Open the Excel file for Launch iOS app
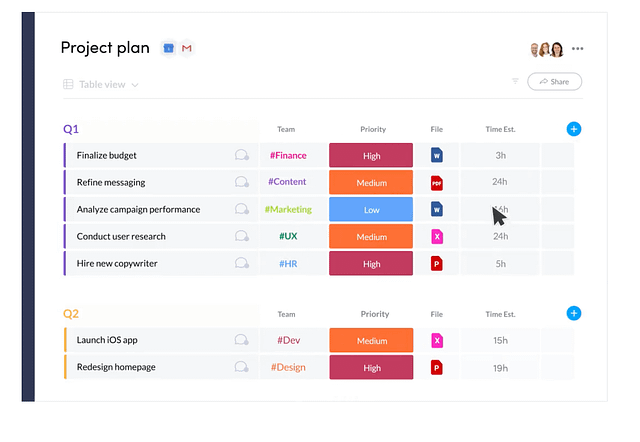The image size is (640, 442). [437, 340]
